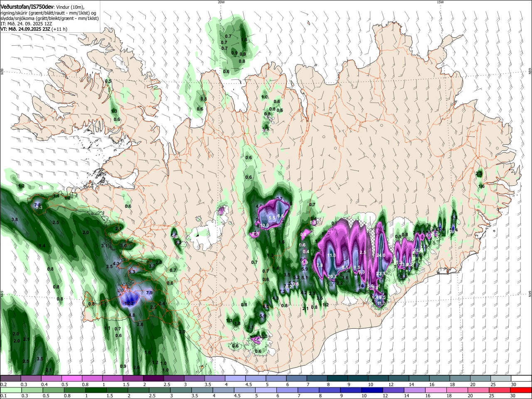
Task: Click the 20W longitude label
Action: click(221, 2)
